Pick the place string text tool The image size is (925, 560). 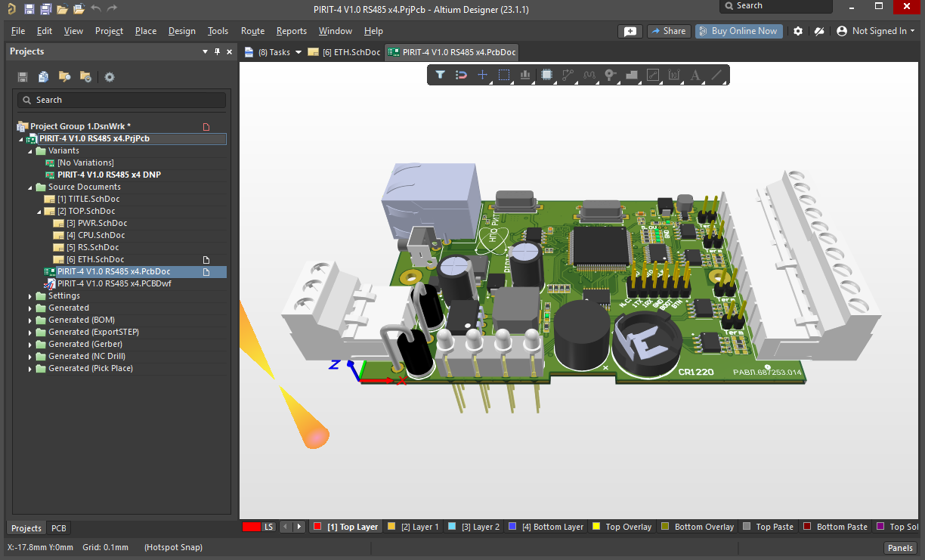coord(696,75)
